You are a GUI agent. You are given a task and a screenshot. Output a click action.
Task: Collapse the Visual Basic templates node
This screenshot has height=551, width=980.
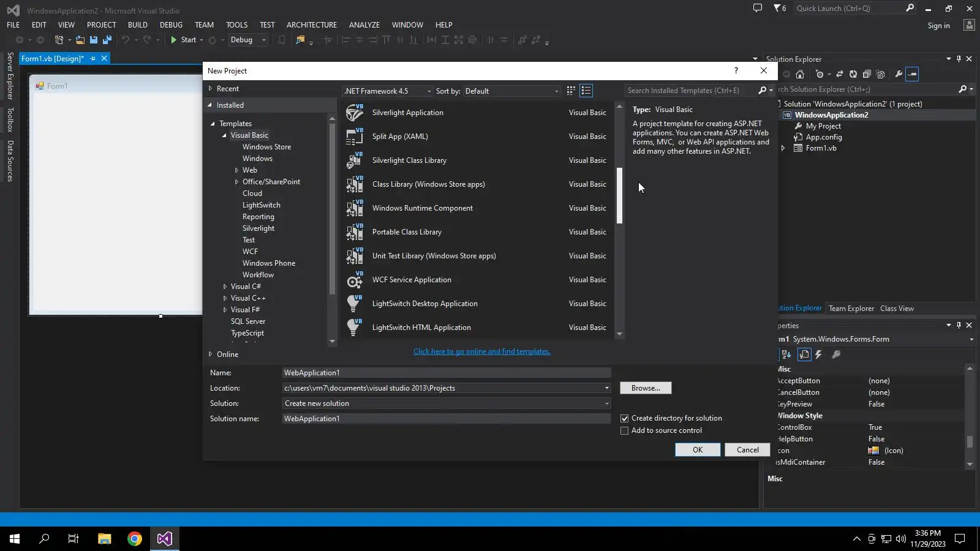pyautogui.click(x=224, y=135)
